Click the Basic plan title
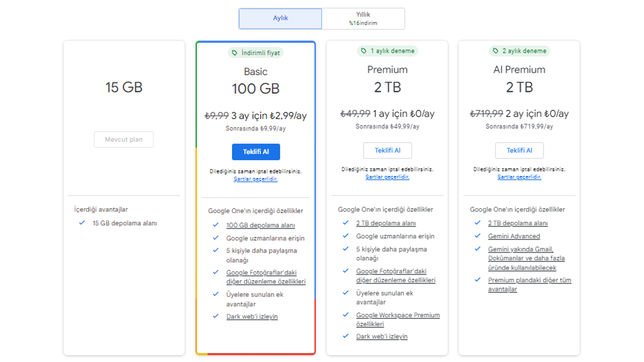644x362 pixels. [x=256, y=71]
